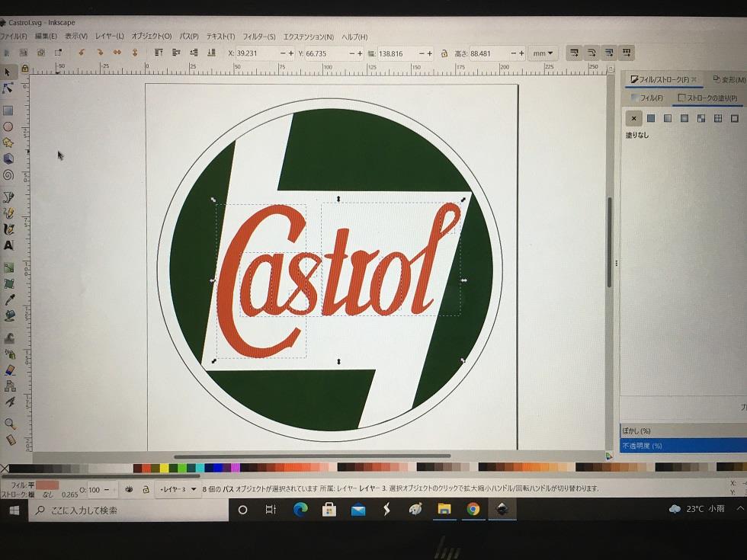
Task: Decrease Y position with minus button
Action: [x=352, y=53]
